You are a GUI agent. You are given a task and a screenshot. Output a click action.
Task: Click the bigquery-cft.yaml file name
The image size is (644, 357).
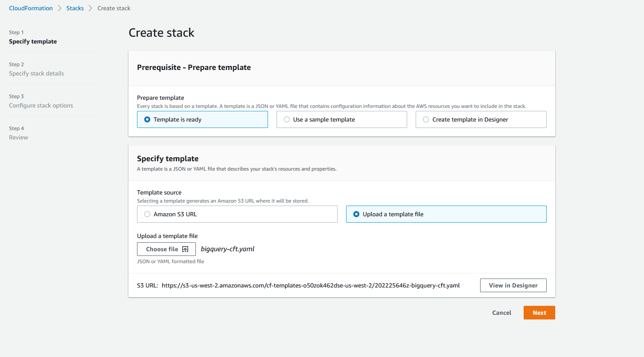tap(227, 249)
